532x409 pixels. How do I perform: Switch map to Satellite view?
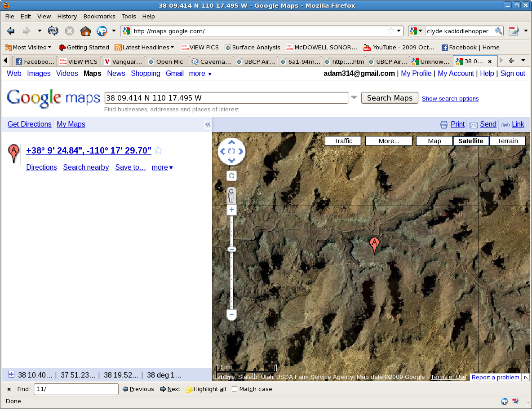coord(470,141)
